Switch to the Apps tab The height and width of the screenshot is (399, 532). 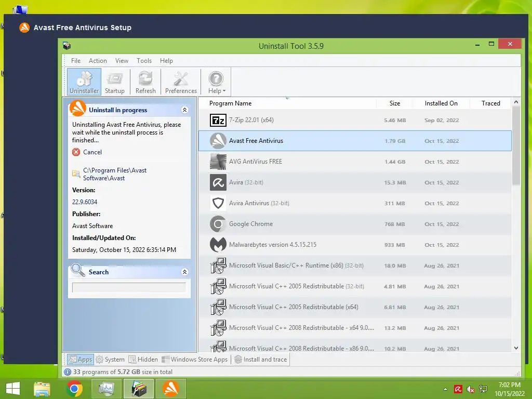pyautogui.click(x=81, y=360)
